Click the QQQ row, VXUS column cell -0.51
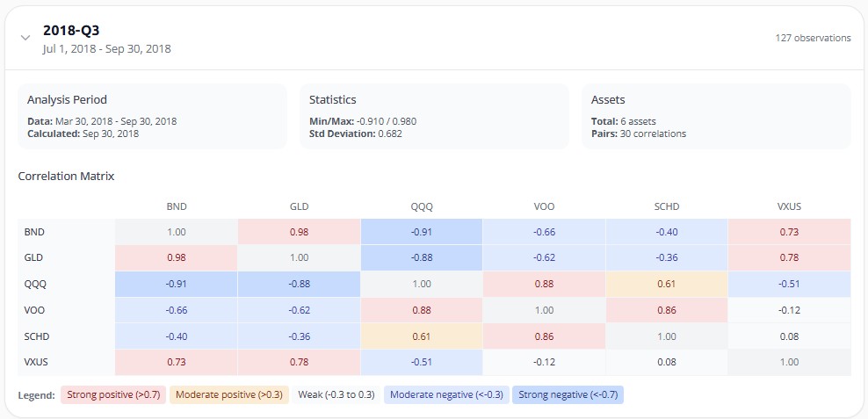Screen dimensions: 868x419 point(790,284)
